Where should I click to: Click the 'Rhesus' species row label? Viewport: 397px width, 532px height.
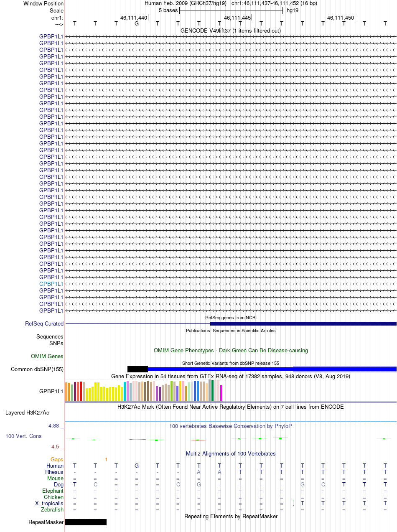click(x=54, y=472)
